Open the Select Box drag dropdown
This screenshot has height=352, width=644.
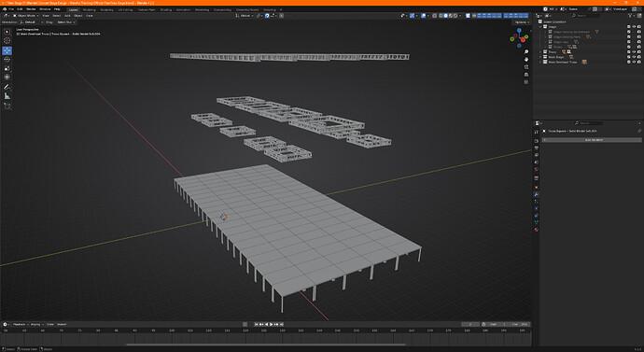click(66, 22)
